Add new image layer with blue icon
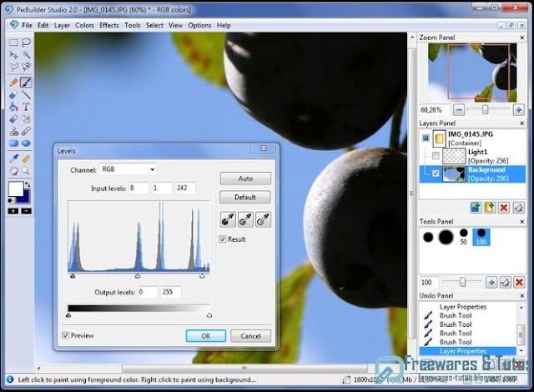The height and width of the screenshot is (392, 534). (x=476, y=207)
